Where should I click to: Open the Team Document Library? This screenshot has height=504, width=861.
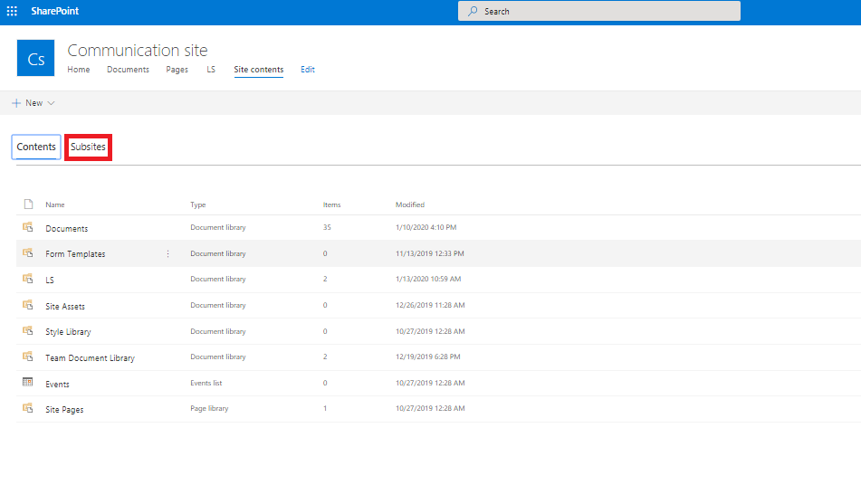point(90,358)
